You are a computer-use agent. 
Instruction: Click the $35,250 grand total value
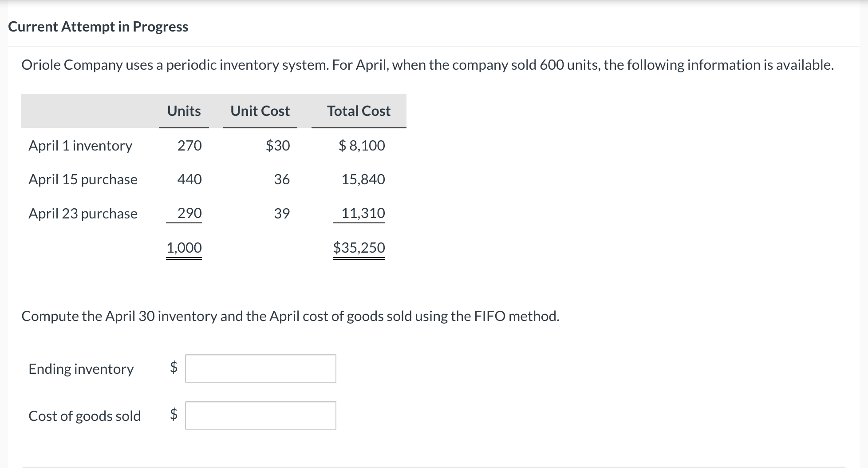coord(359,247)
